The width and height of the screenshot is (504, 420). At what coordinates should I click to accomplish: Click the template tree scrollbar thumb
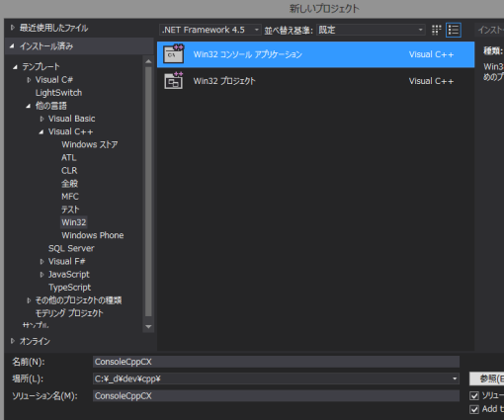click(148, 192)
